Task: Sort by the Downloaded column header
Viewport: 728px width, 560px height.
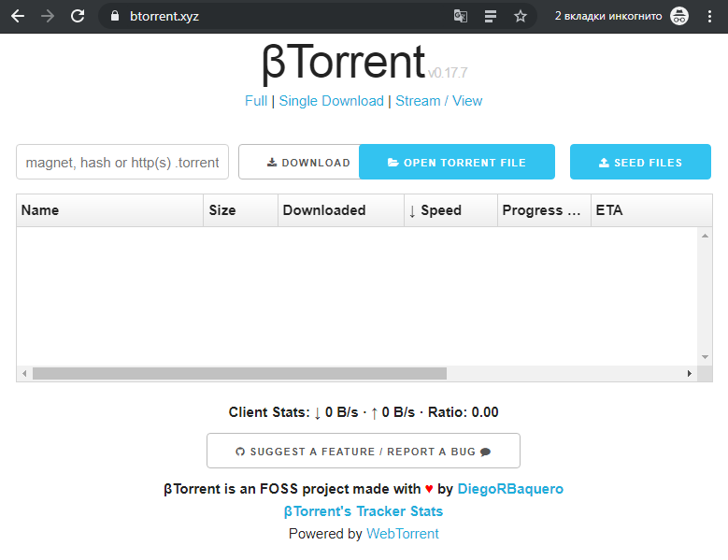Action: [x=341, y=210]
